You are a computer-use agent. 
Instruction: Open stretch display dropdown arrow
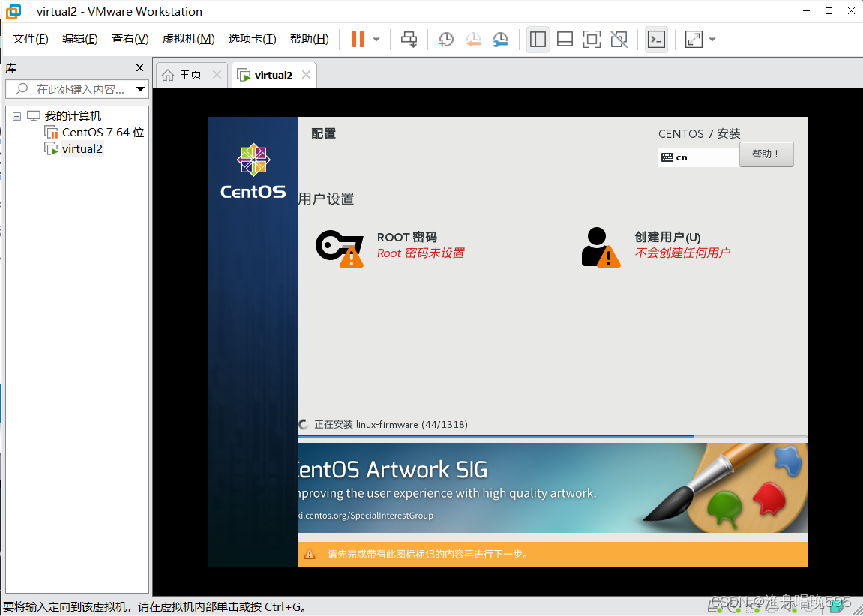tap(712, 40)
